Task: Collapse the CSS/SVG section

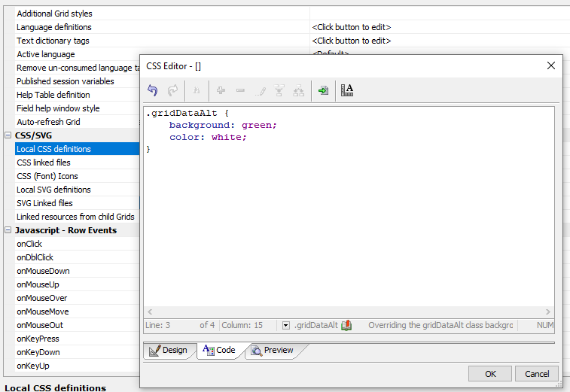Action: pyautogui.click(x=8, y=135)
